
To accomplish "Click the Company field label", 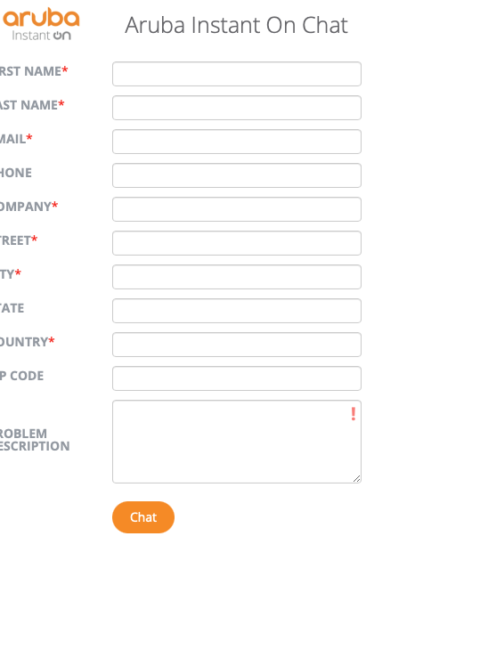I will click(29, 206).
